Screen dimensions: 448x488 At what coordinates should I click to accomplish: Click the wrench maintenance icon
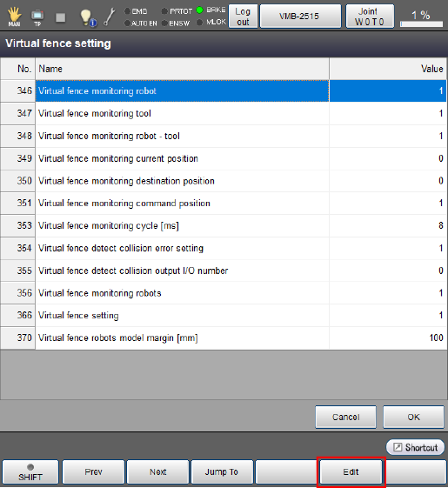click(x=109, y=17)
